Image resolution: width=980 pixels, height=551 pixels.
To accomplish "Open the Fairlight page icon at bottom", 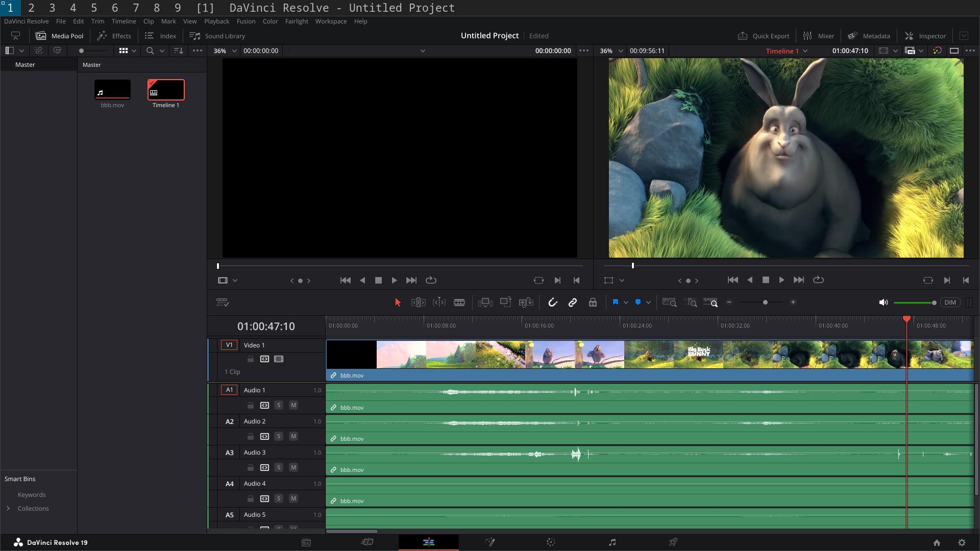I will click(x=612, y=542).
